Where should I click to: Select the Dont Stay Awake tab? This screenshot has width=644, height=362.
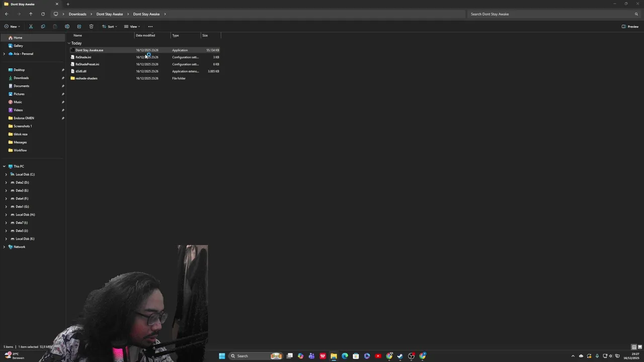[30, 4]
